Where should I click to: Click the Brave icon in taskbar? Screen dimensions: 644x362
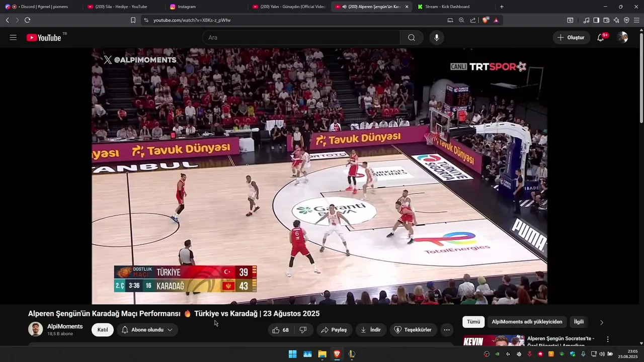337,354
